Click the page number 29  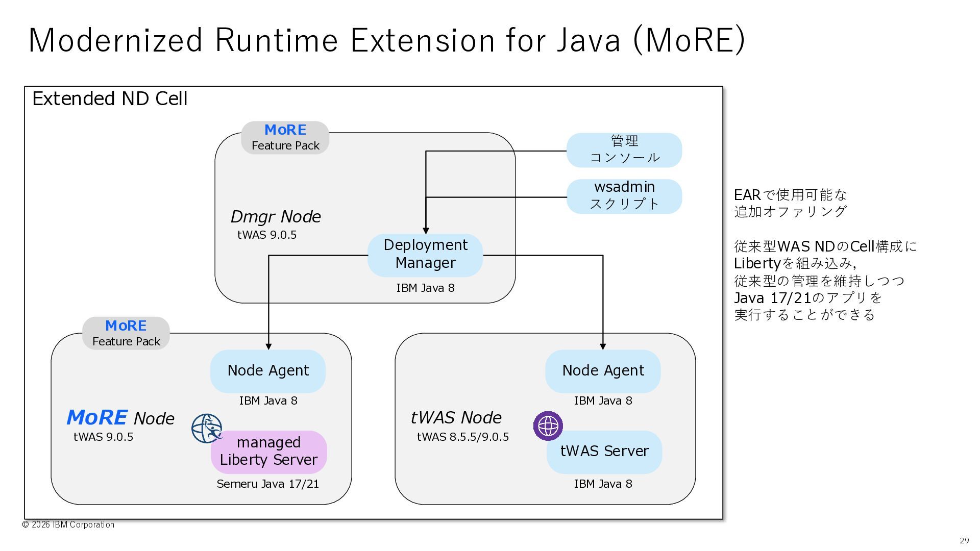pos(964,541)
